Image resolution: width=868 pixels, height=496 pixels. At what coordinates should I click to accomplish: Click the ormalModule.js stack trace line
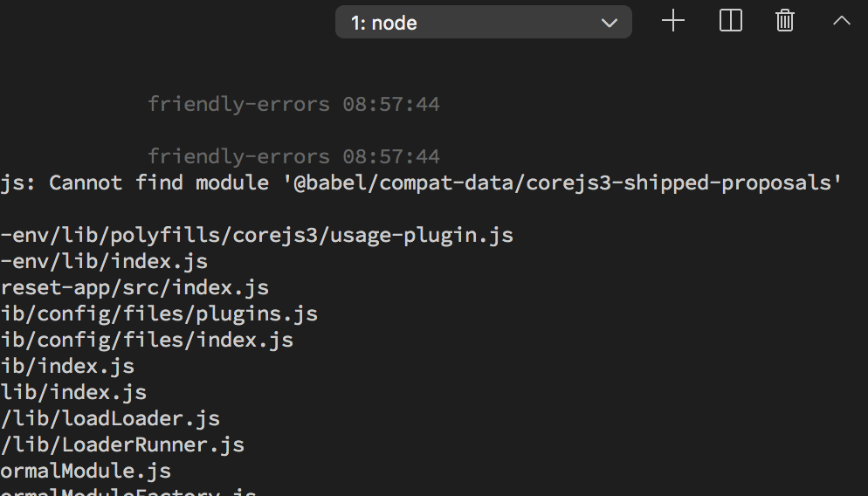(86, 471)
